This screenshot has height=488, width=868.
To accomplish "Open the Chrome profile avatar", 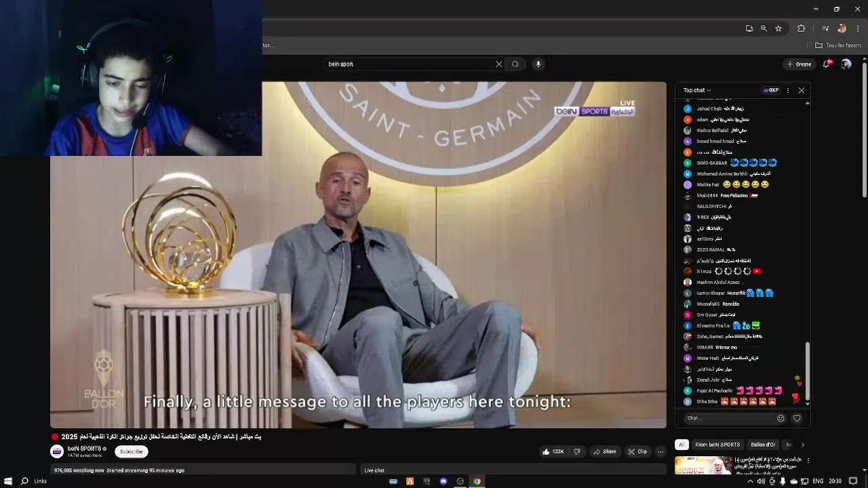I will 842,28.
